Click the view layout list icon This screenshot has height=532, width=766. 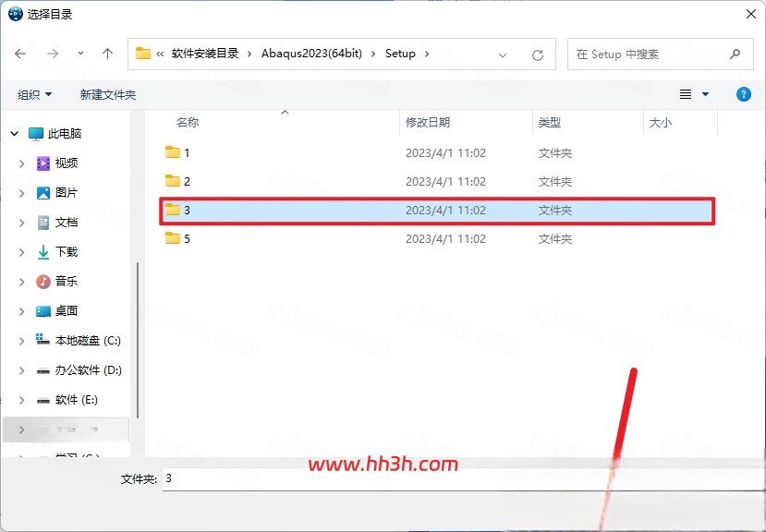point(686,94)
